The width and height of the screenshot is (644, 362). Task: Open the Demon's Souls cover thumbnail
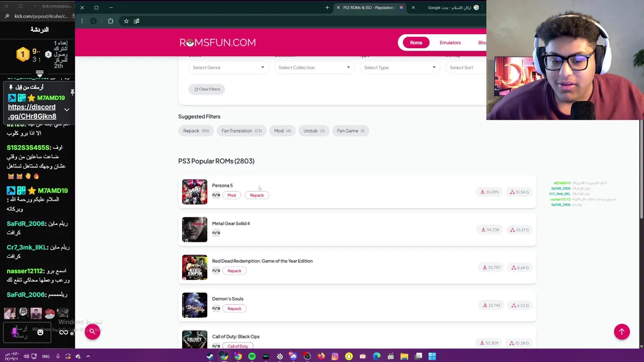tap(195, 305)
